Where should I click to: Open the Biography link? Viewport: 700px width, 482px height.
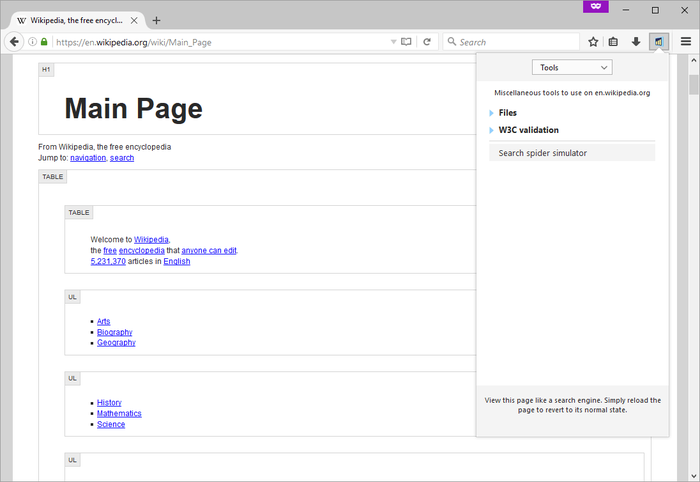115,332
